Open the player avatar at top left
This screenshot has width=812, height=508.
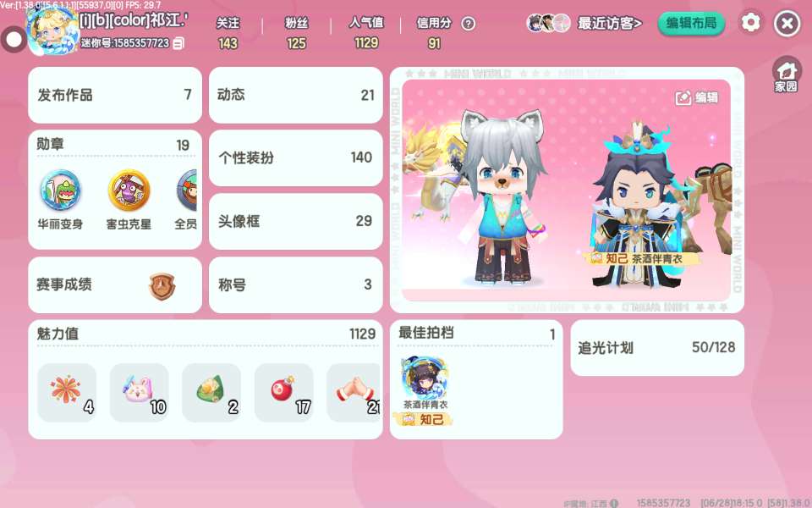coord(52,32)
